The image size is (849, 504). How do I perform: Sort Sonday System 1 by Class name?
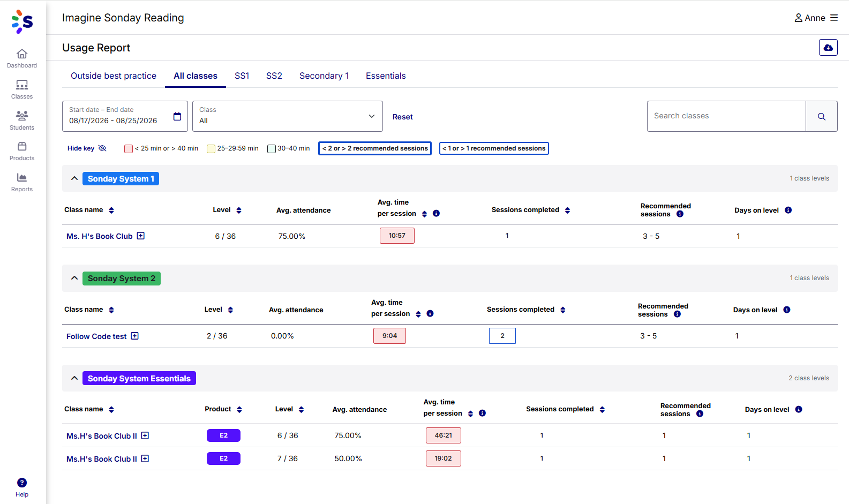[111, 210]
